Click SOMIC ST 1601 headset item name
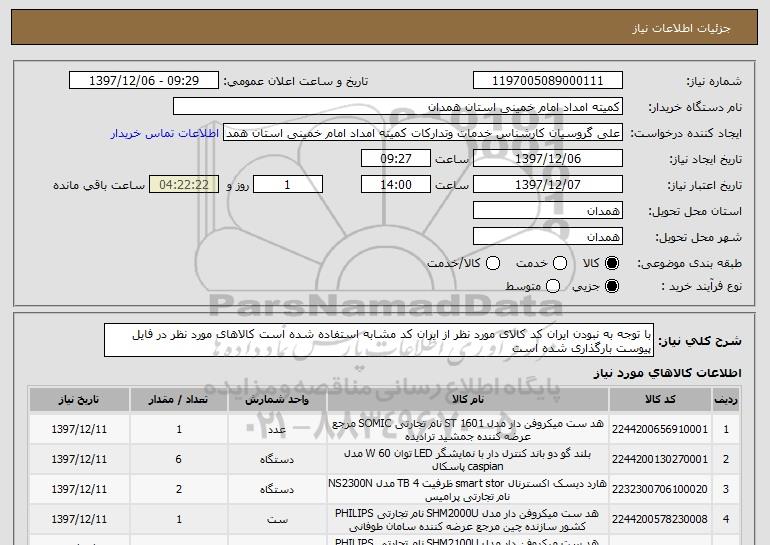 468,430
